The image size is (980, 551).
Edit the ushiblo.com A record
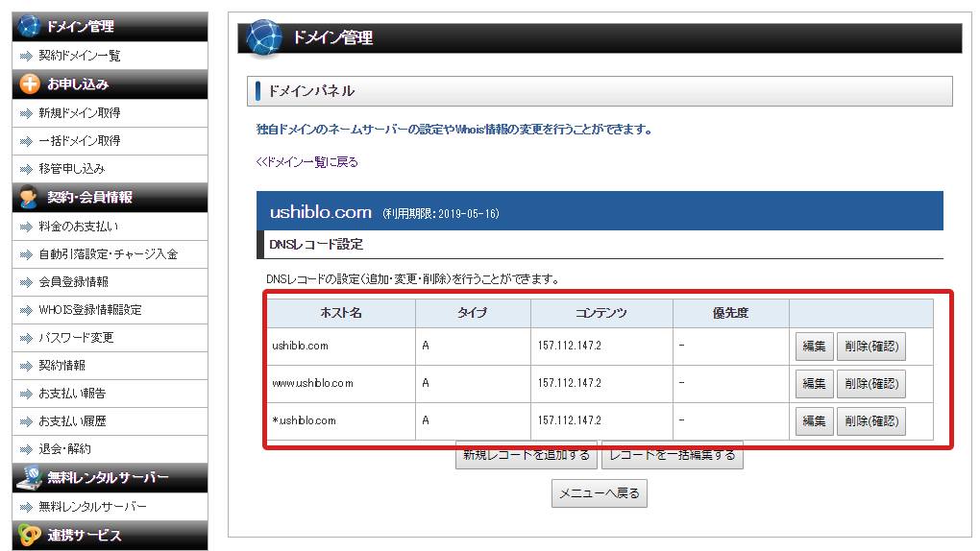[x=814, y=347]
